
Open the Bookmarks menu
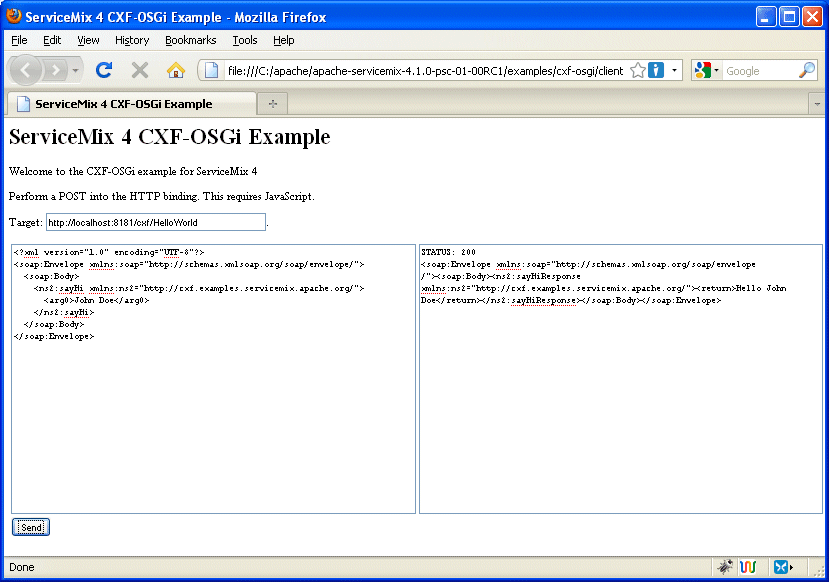(x=190, y=40)
